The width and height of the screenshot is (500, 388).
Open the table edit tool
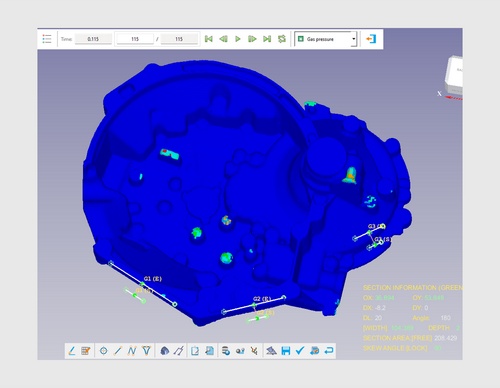click(86, 351)
